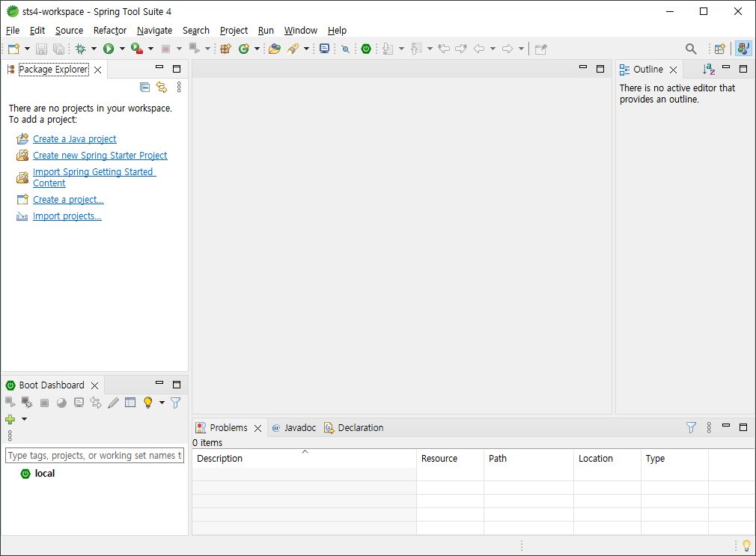
Task: Click the Problems view filter funnel icon
Action: tap(691, 427)
